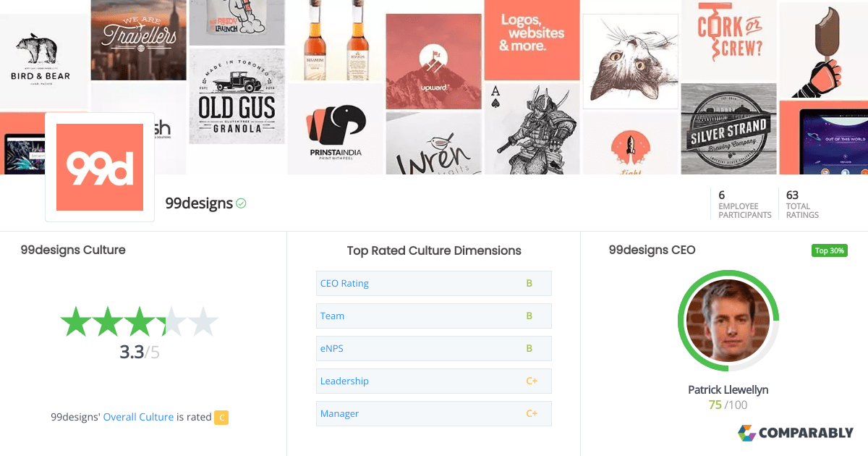This screenshot has width=868, height=456.
Task: Click the yellow C grade badge
Action: pyautogui.click(x=221, y=417)
